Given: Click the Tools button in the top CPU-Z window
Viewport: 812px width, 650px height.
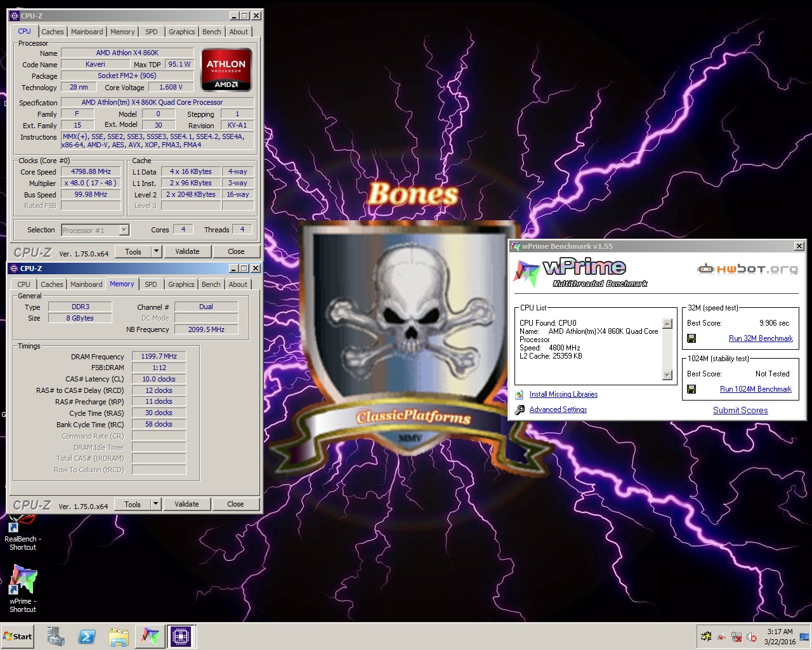Looking at the screenshot, I should click(133, 251).
